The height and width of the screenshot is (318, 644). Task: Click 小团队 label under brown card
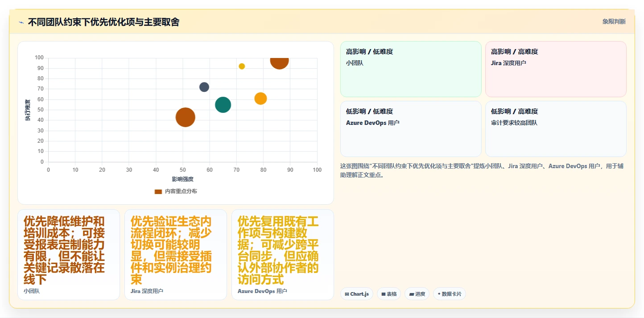32,291
